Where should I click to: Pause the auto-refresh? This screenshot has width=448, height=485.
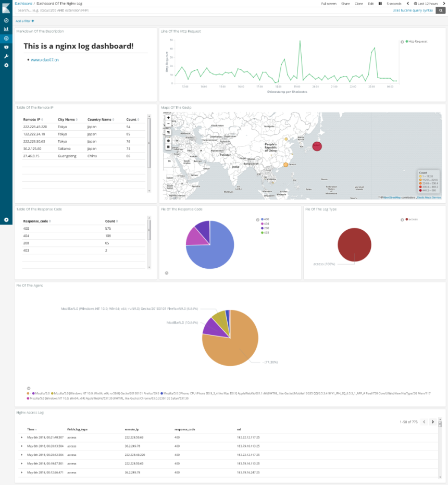[x=380, y=4]
